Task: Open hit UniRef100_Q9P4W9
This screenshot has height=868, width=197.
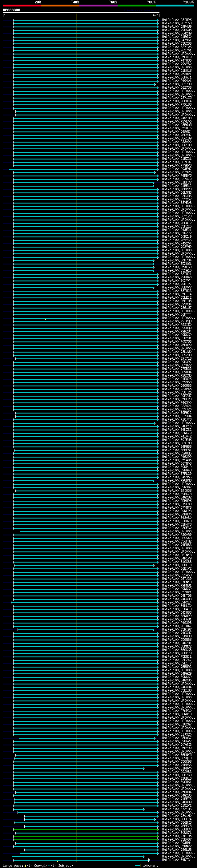Action: 176,26
